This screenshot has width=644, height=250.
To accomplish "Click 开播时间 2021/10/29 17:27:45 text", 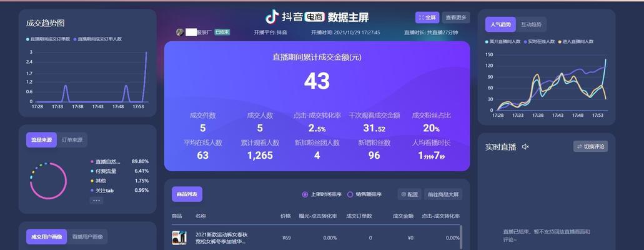I will (345, 32).
